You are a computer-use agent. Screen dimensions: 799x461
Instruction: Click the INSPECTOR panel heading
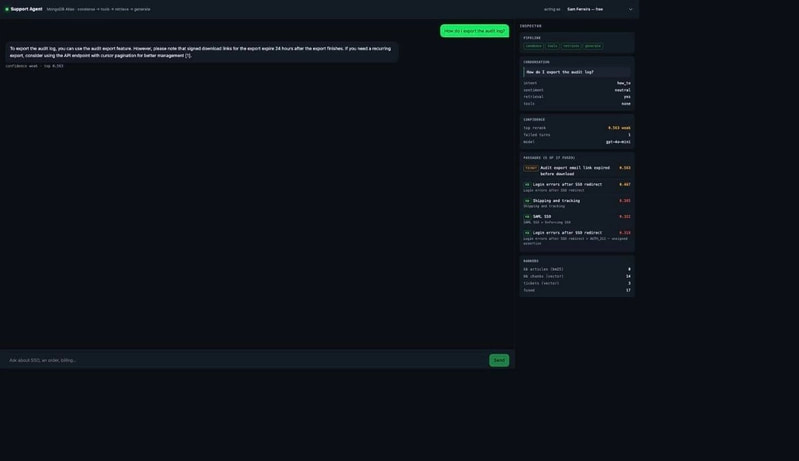530,26
